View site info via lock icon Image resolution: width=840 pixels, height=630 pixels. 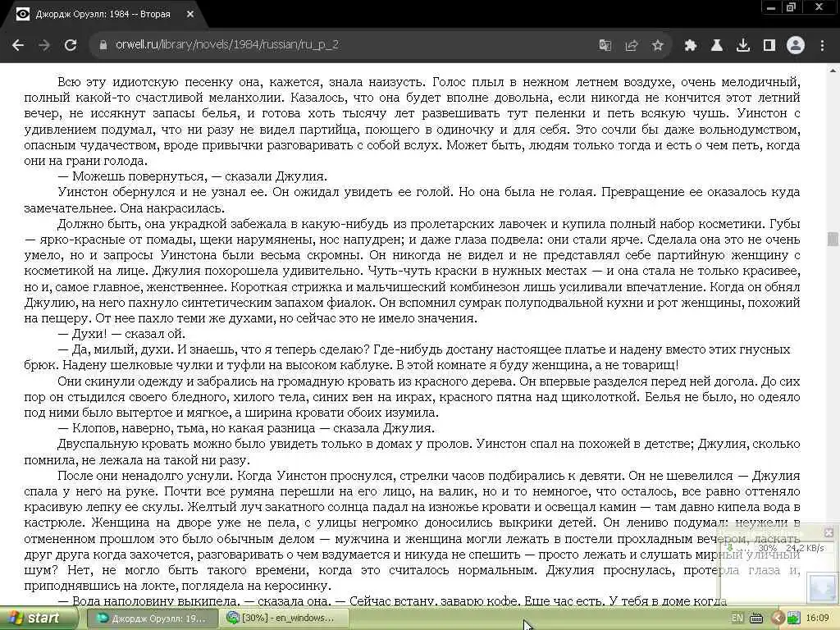[103, 45]
